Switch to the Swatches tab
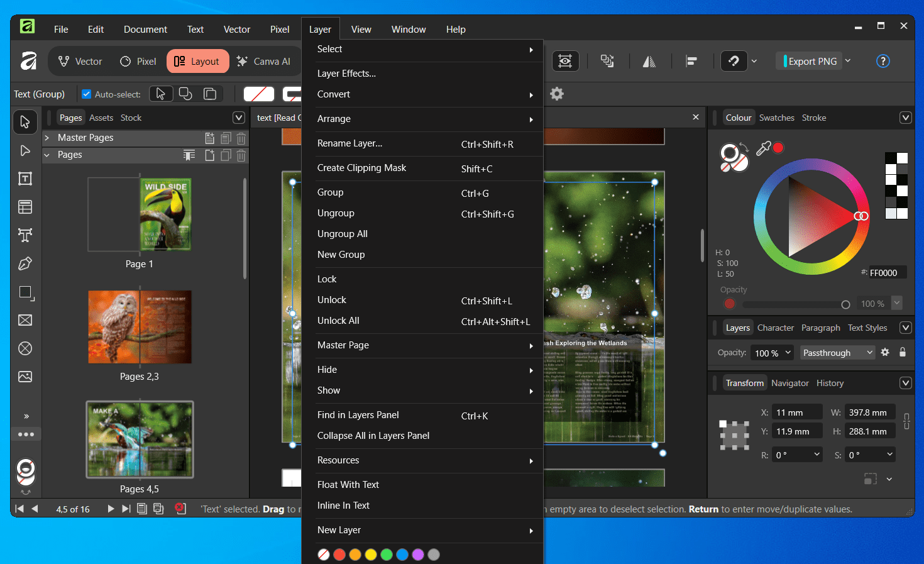 tap(776, 118)
